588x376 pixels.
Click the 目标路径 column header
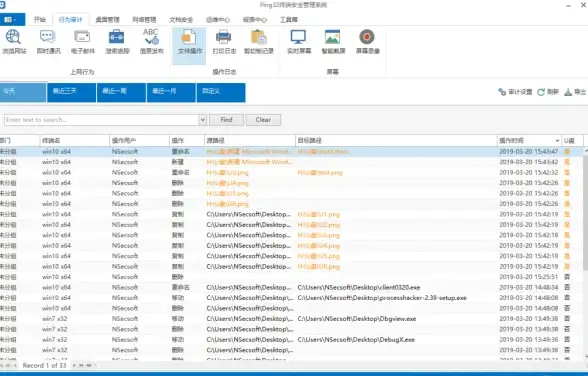396,141
